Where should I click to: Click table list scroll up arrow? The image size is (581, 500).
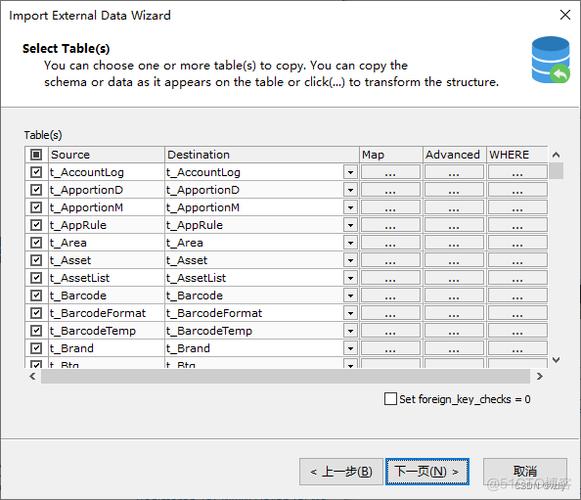point(556,155)
